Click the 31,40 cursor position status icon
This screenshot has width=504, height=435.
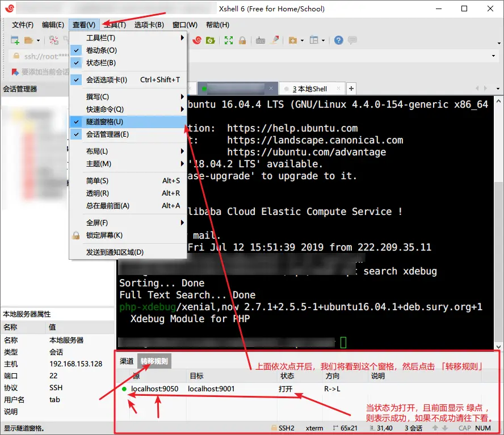372,428
